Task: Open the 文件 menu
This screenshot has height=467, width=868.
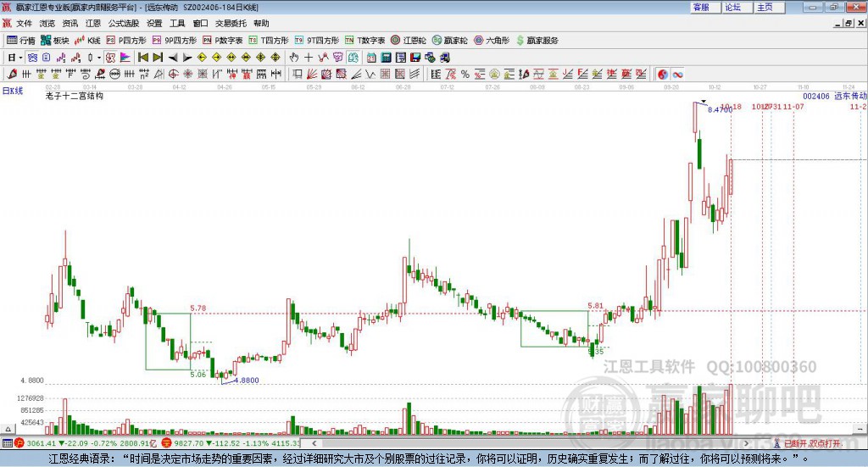Action: tap(24, 23)
